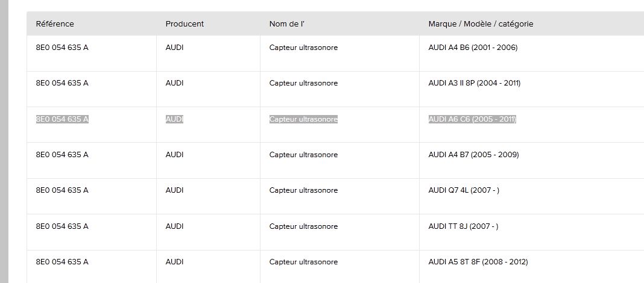Click the AUDI producer cell in the A3 II 8P row

[174, 83]
